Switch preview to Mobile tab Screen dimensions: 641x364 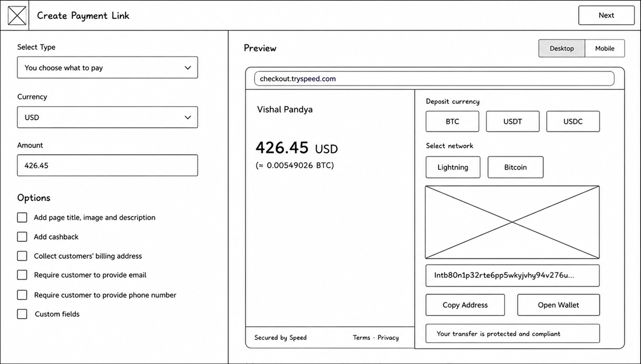605,48
